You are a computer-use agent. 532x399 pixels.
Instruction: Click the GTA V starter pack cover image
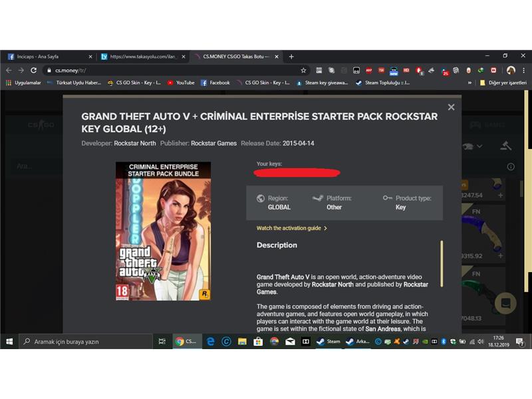(163, 231)
